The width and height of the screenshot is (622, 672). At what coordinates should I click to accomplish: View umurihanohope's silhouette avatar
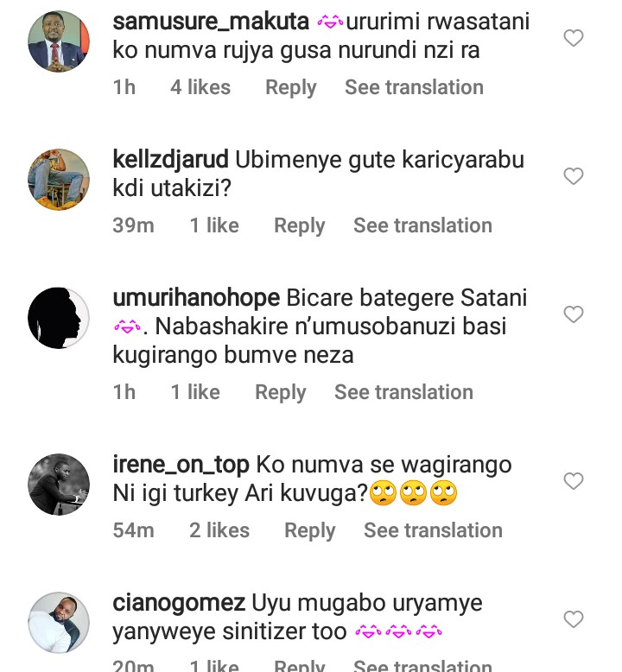coord(59,317)
